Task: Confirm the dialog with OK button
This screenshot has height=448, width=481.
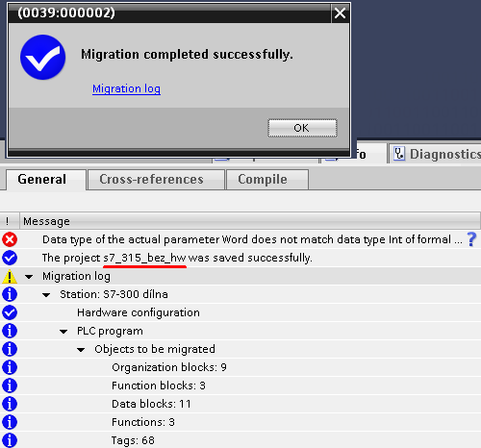Action: click(x=302, y=128)
